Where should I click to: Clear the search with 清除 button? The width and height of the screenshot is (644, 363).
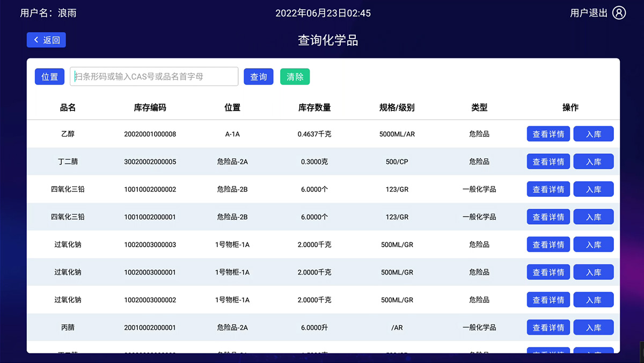click(295, 77)
